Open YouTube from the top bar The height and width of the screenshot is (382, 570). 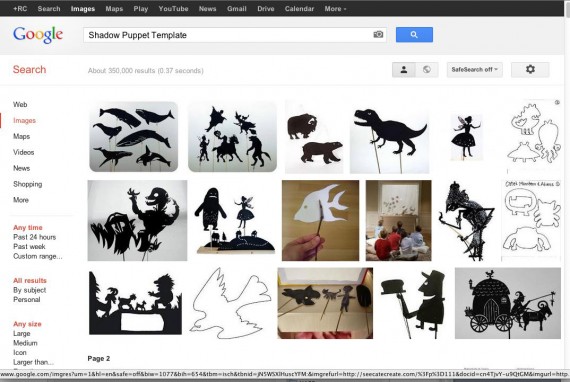[x=173, y=9]
